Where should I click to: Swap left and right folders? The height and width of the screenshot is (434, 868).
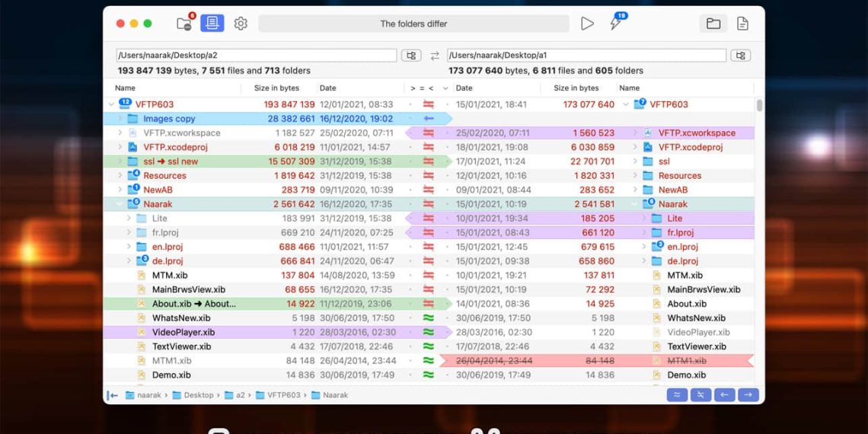point(435,56)
